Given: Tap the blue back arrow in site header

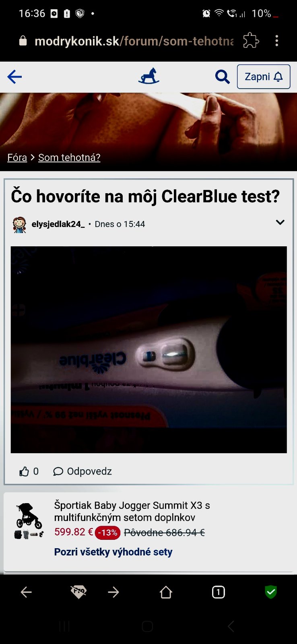Looking at the screenshot, I should pyautogui.click(x=14, y=76).
